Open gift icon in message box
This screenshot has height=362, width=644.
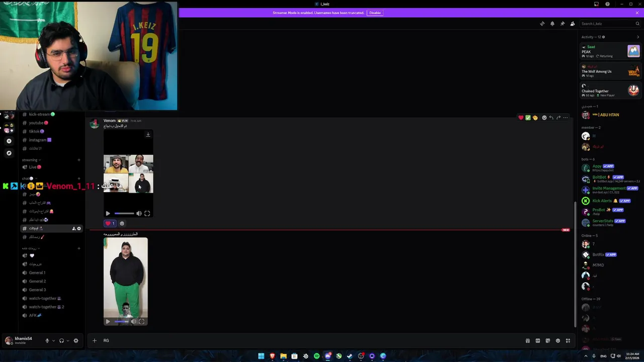527,340
